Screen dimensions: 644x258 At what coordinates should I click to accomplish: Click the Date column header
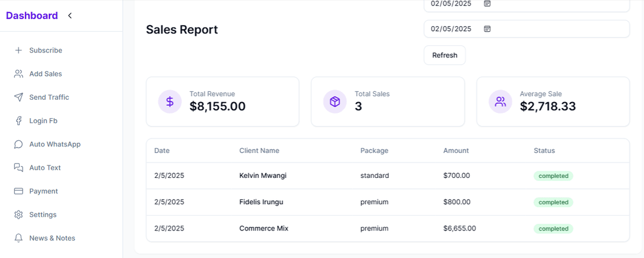[162, 150]
